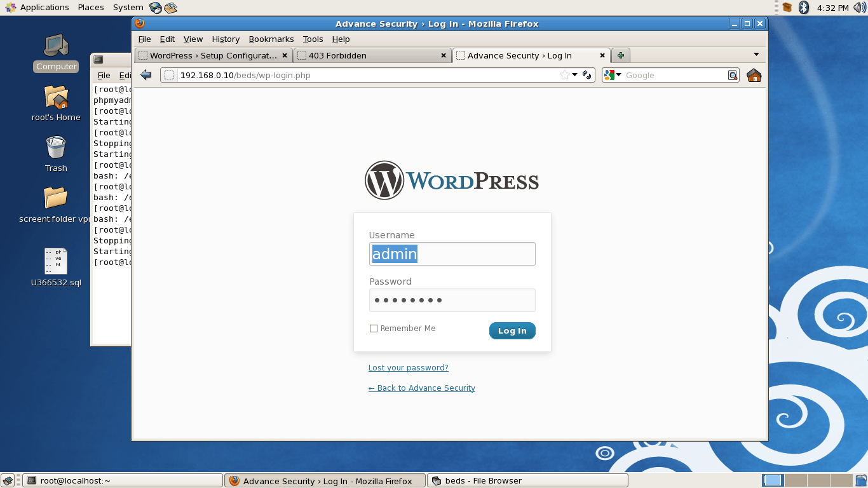Click the terminal window's title bar icon
868x488 pixels.
click(98, 60)
